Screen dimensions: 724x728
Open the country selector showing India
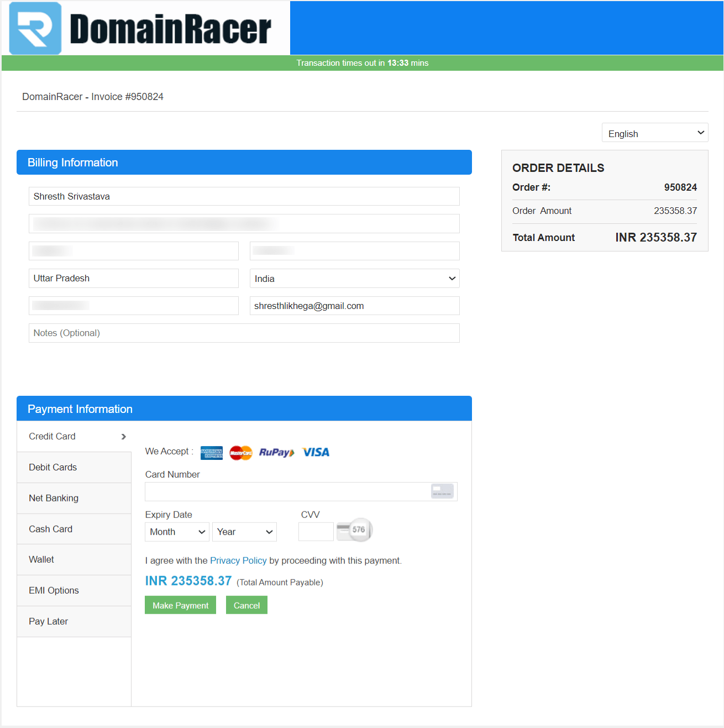[354, 278]
